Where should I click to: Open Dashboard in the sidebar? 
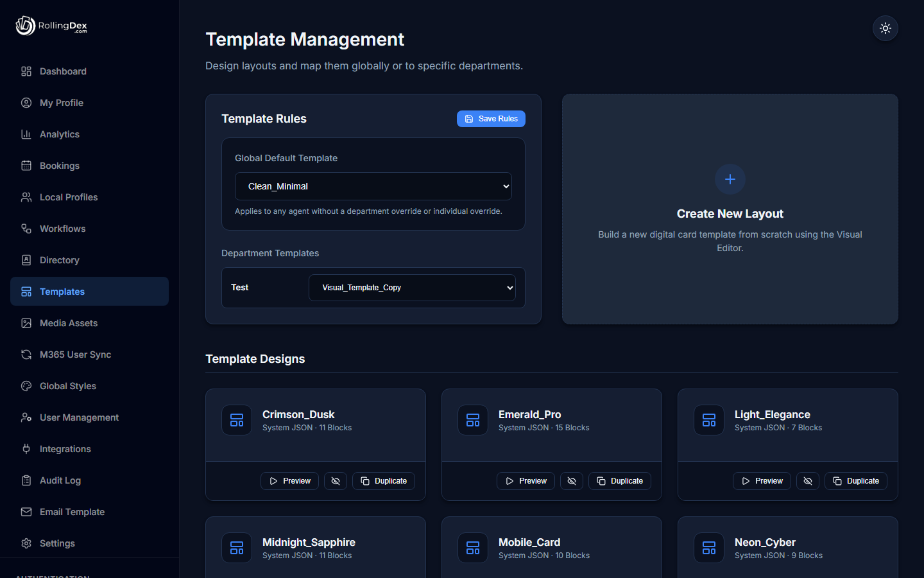pyautogui.click(x=89, y=71)
